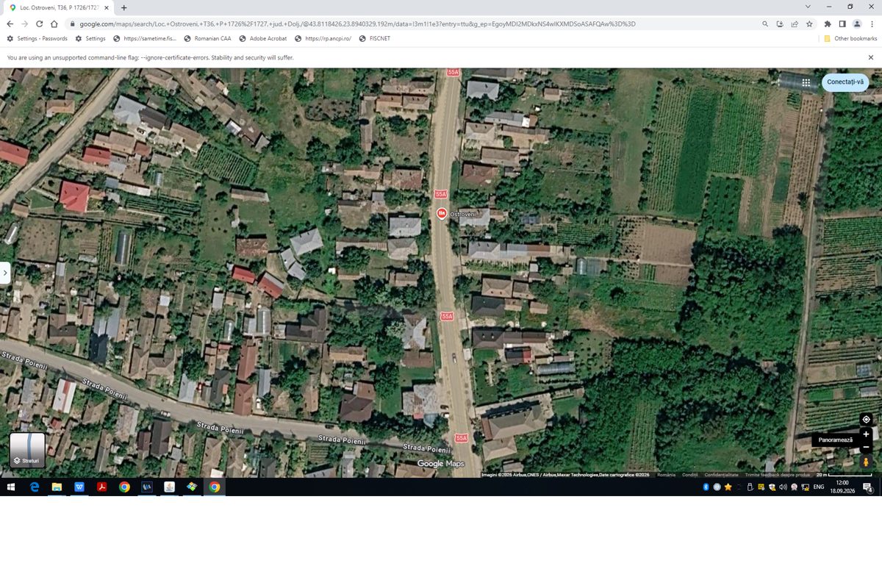Viewport: 882px width, 588px height.
Task: Open Chrome three-dot menu
Action: [x=872, y=24]
